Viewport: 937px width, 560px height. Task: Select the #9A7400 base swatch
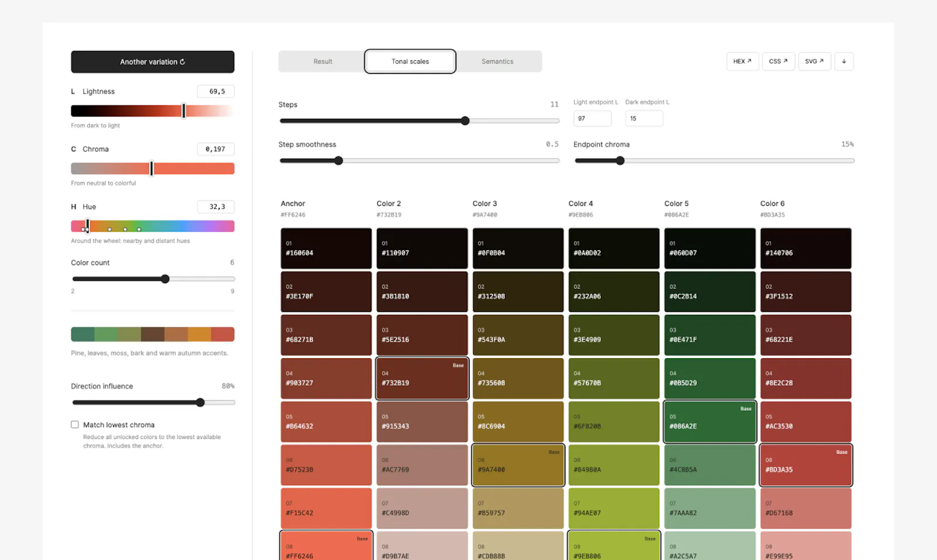point(518,465)
